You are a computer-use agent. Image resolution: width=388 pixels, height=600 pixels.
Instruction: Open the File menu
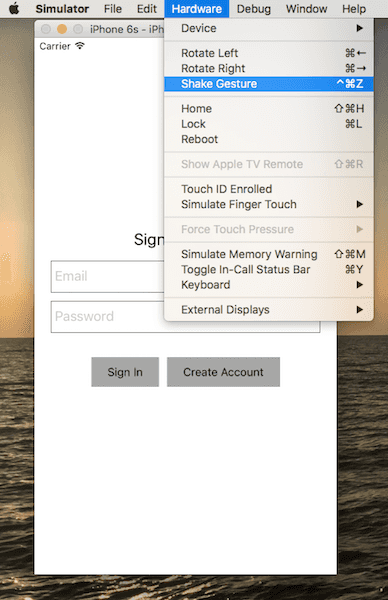point(112,9)
